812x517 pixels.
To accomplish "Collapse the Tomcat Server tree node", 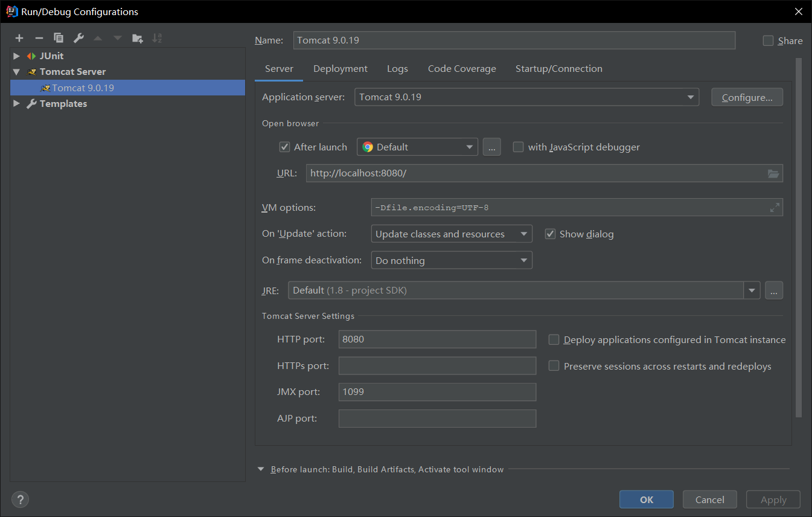I will [16, 72].
